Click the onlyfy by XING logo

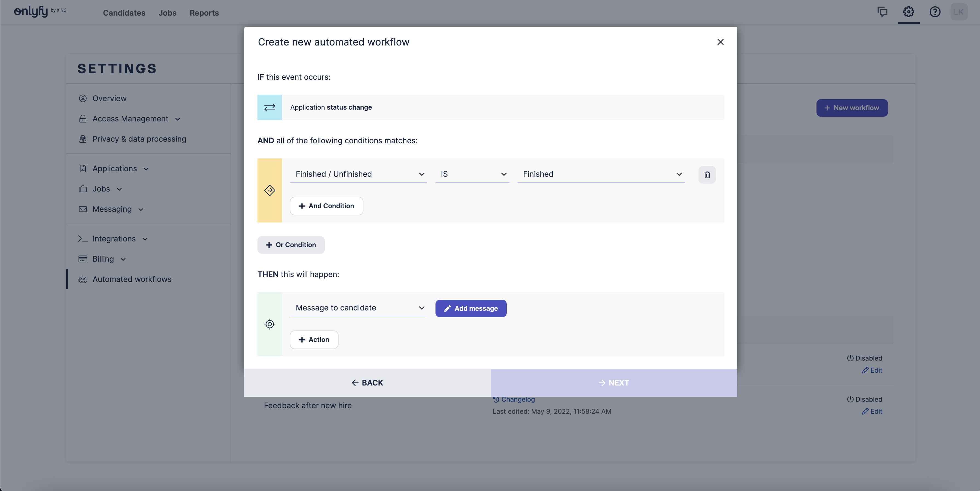(40, 12)
